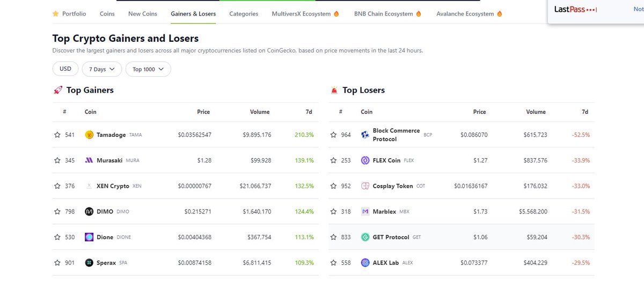Star the DIMO coin
Image resolution: width=644 pixels, height=281 pixels.
[57, 212]
